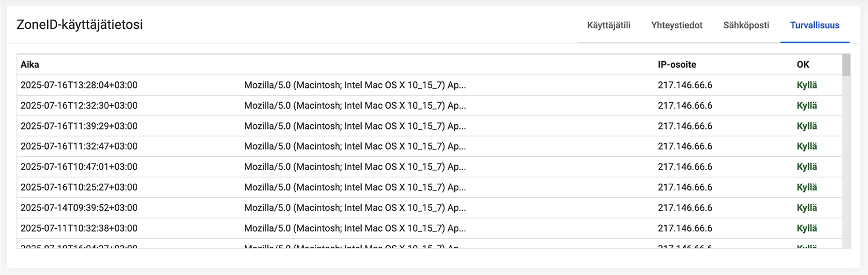868x275 pixels.
Task: Select the 2025-07-16T12:32:30 login row
Action: click(429, 106)
